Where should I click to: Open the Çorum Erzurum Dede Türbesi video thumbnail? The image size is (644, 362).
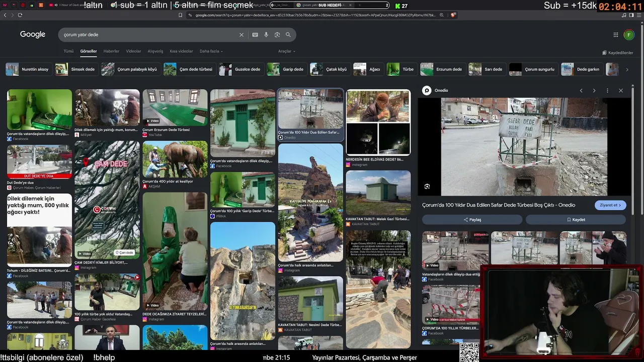point(175,108)
